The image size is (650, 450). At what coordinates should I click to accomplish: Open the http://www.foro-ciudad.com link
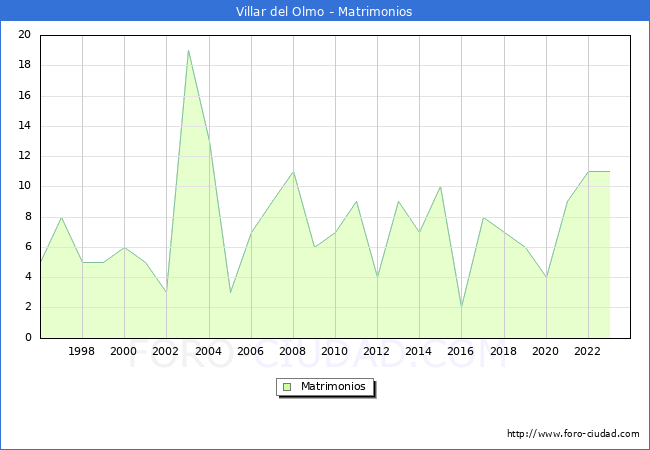pos(573,434)
